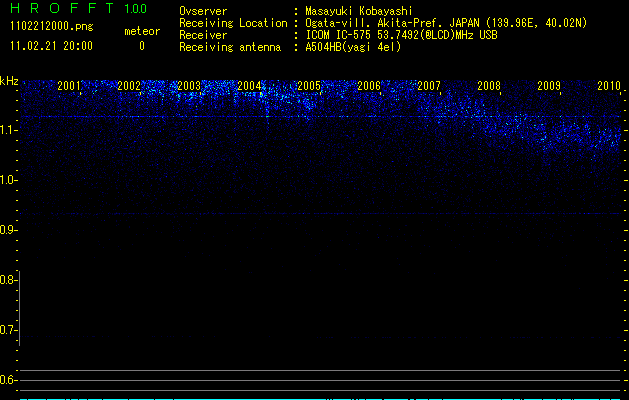Image resolution: width=629 pixels, height=400 pixels.
Task: Click the kHz axis unit label
Action: [x=9, y=81]
